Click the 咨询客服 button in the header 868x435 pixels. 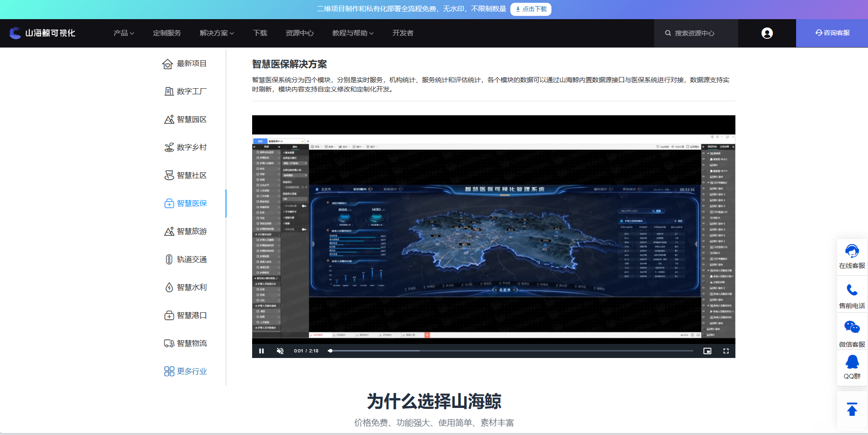tap(832, 33)
